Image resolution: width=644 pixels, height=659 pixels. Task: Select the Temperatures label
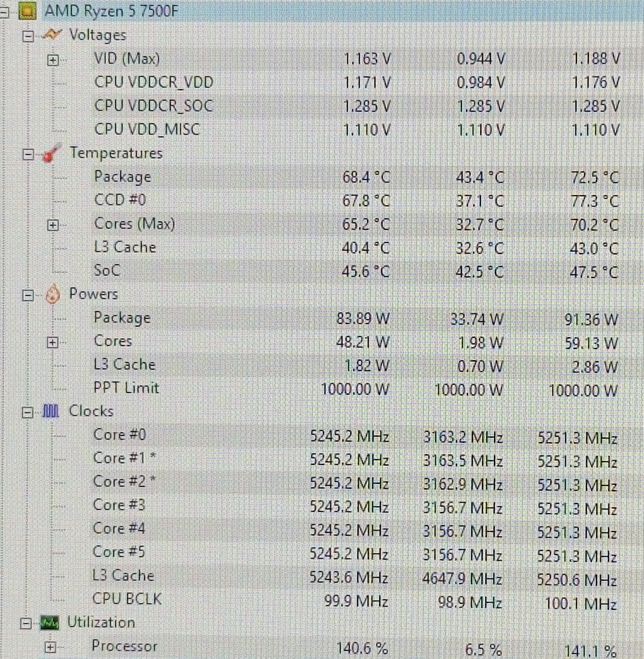(116, 153)
